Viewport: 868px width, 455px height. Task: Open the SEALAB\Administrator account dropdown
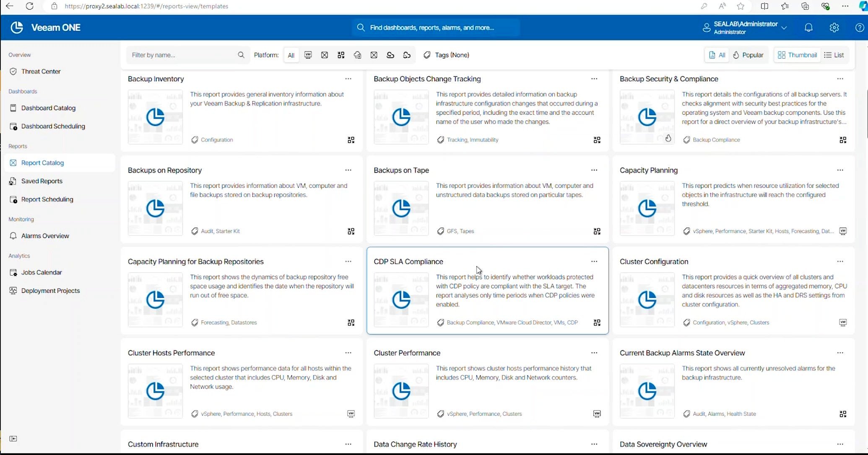(745, 27)
